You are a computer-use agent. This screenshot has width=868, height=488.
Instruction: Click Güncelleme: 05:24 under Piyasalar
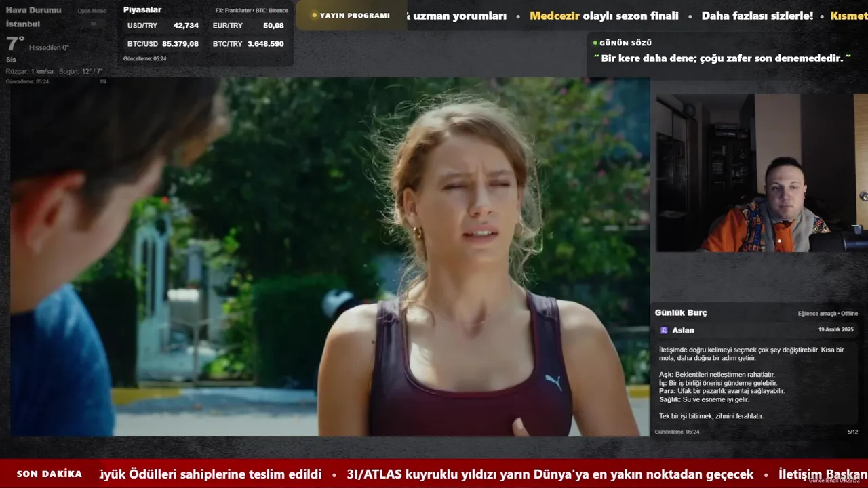point(144,59)
